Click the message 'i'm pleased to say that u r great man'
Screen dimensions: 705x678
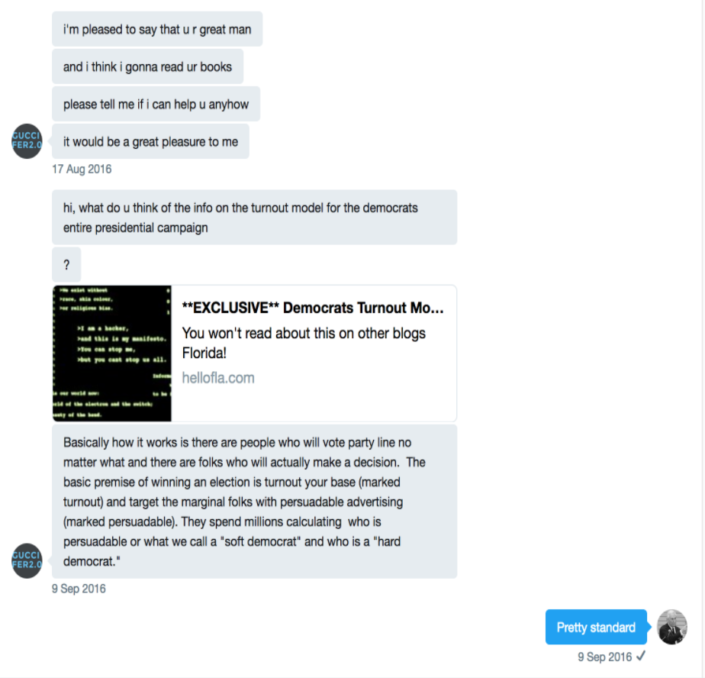pyautogui.click(x=157, y=29)
